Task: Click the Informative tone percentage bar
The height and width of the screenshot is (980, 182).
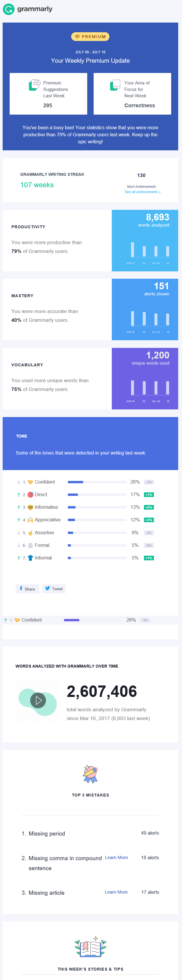Action: (97, 507)
